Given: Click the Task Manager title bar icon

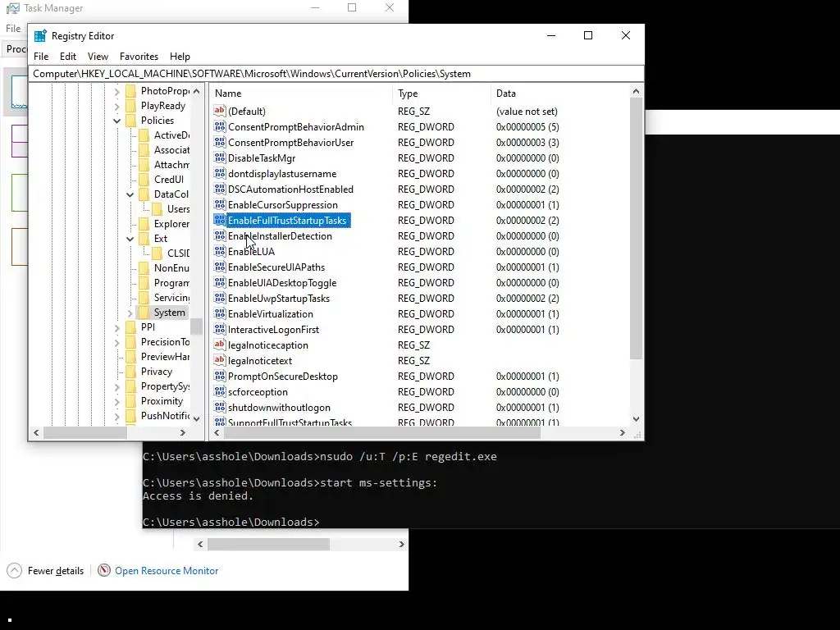Looking at the screenshot, I should pyautogui.click(x=13, y=8).
